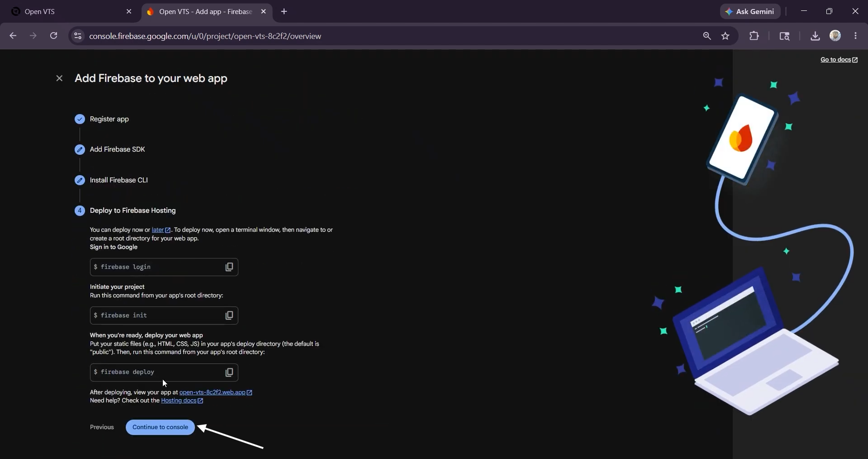Select the '$ firebase init' command text
Viewport: 868px width, 459px height.
pos(120,316)
